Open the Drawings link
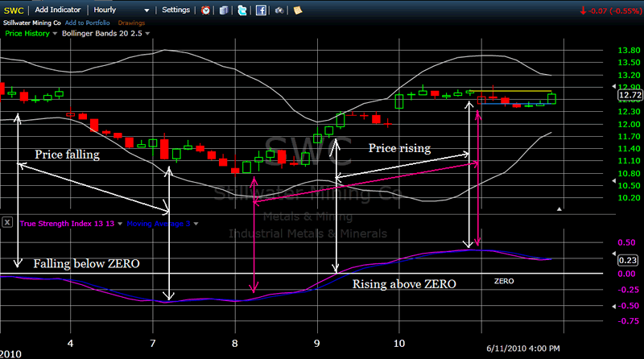 pyautogui.click(x=131, y=23)
